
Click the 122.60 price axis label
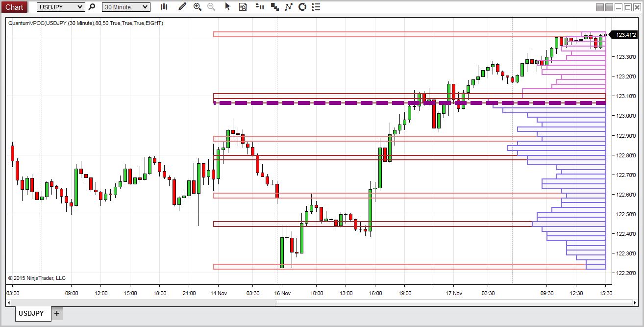(626, 195)
